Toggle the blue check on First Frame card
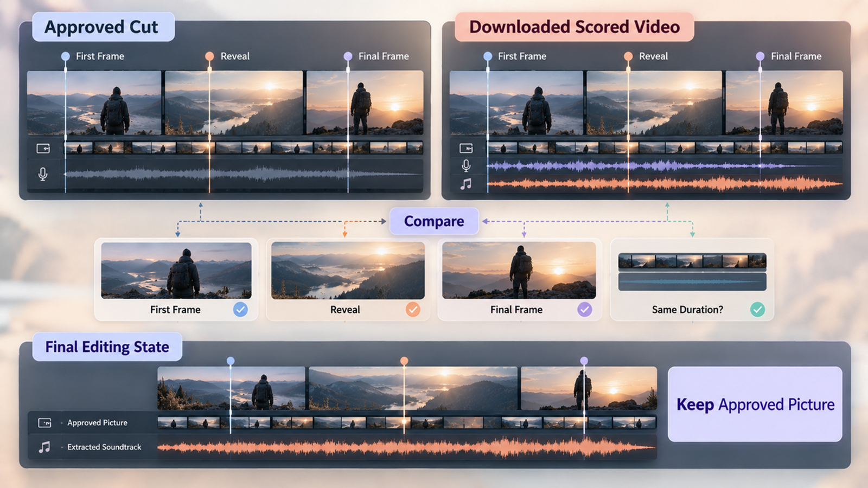Viewport: 868px width, 488px height. pyautogui.click(x=240, y=309)
